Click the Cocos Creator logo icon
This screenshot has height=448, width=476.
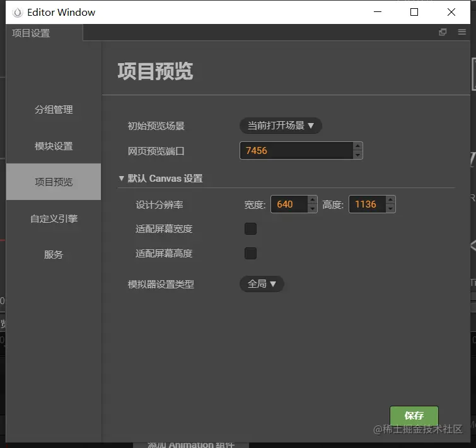[x=17, y=13]
